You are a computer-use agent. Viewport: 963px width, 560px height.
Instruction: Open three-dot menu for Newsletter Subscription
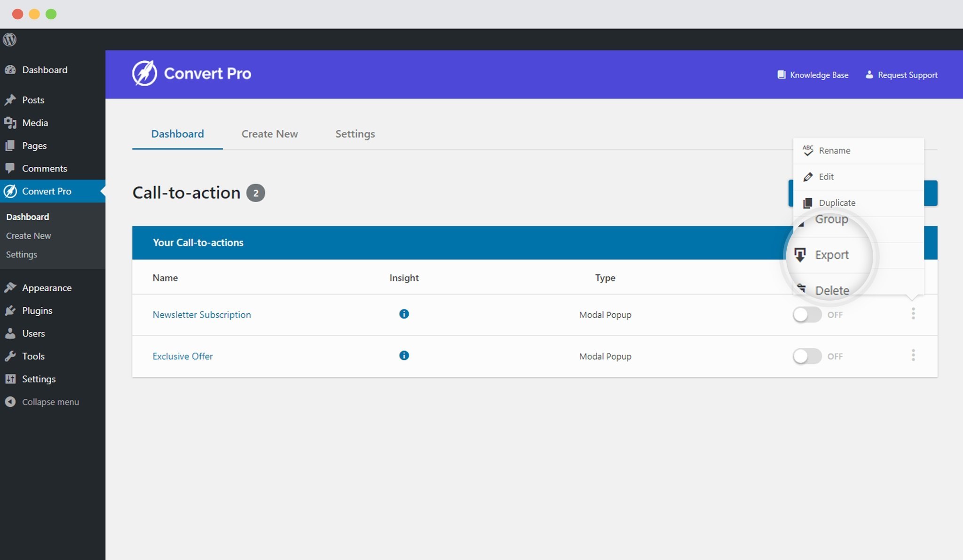[913, 314]
